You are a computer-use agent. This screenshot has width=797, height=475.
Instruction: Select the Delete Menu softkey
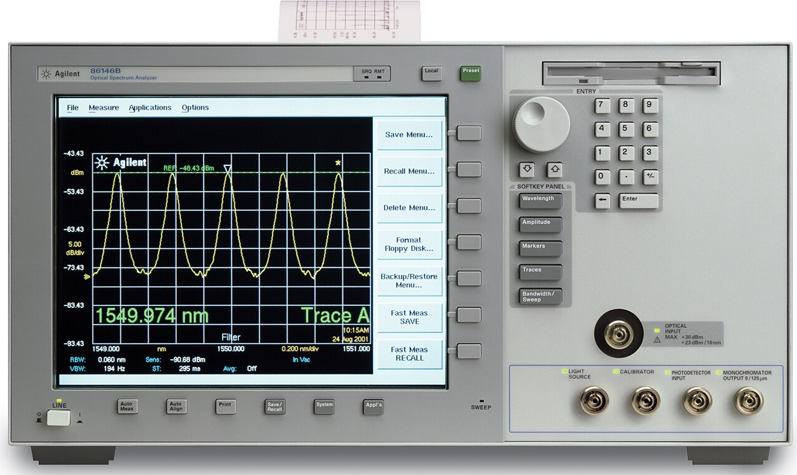(x=409, y=208)
